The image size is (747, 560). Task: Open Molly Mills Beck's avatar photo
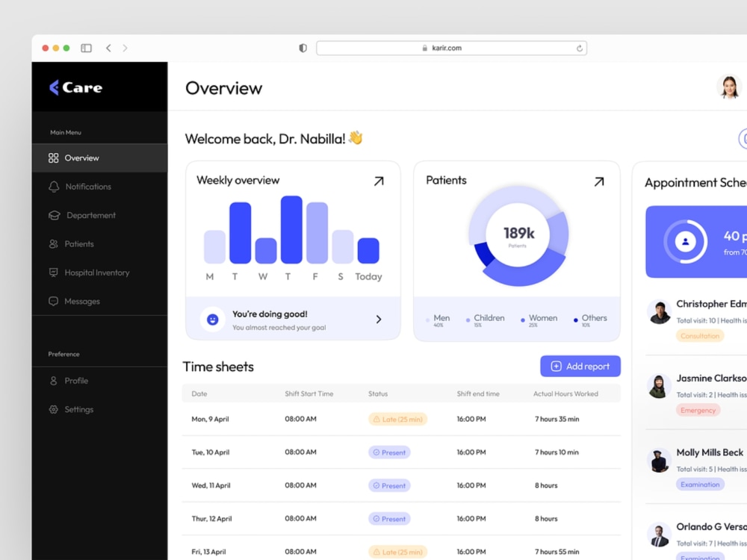660,461
